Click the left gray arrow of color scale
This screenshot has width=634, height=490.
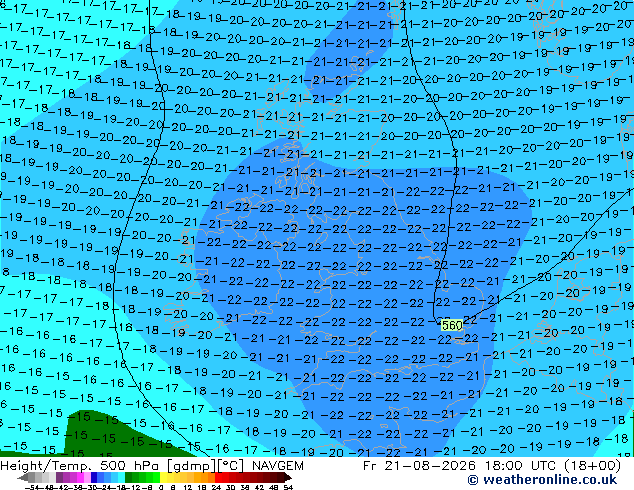tap(23, 478)
